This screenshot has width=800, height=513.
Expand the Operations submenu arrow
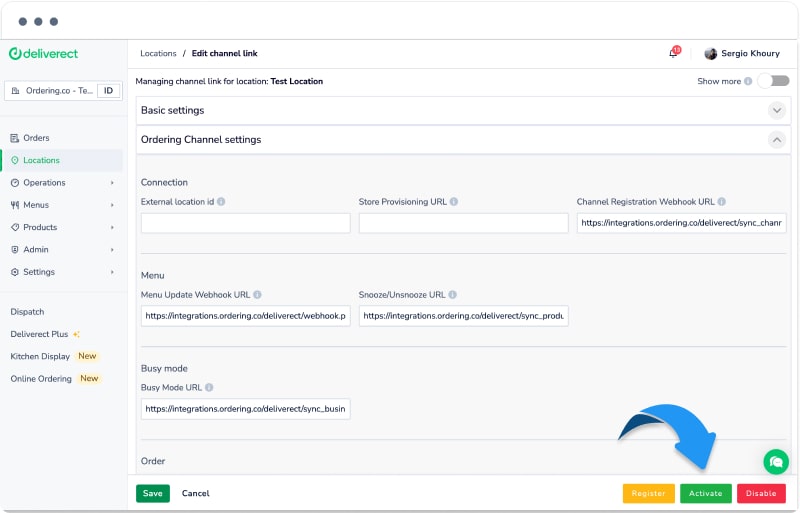pos(112,183)
